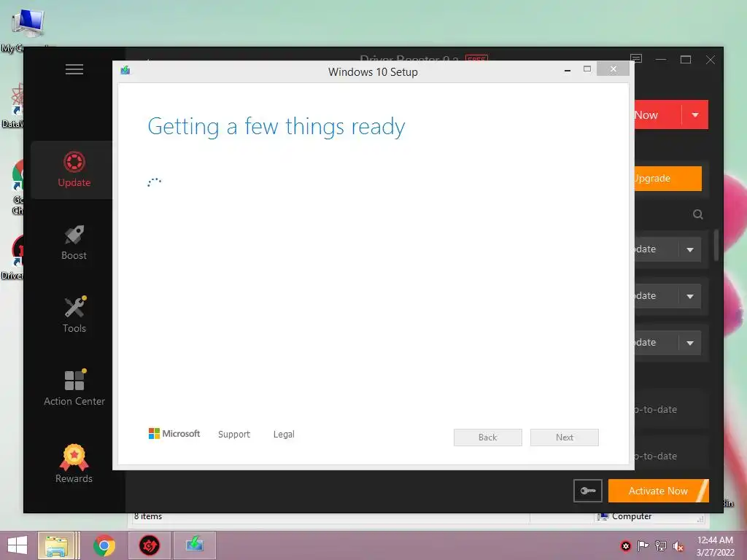The height and width of the screenshot is (560, 747).
Task: Click the '8 items' status bar text
Action: (x=147, y=517)
